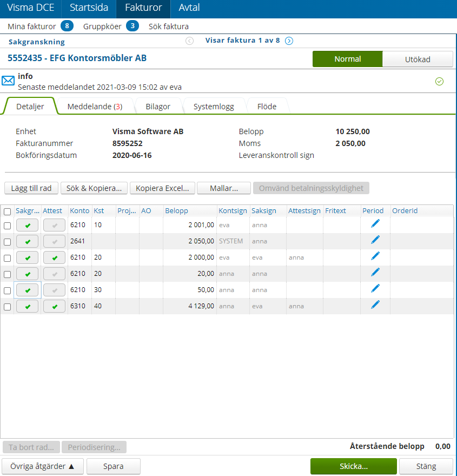Toggle Sakgranskning check for the 4 129,00 row
Viewport: 457px width, 476px height.
27,306
